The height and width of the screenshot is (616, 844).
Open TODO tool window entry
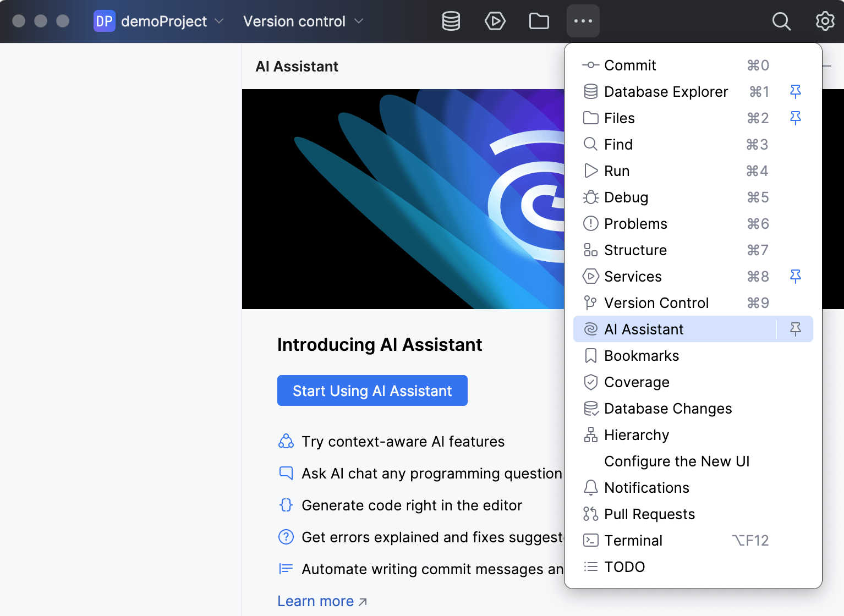coord(693,566)
